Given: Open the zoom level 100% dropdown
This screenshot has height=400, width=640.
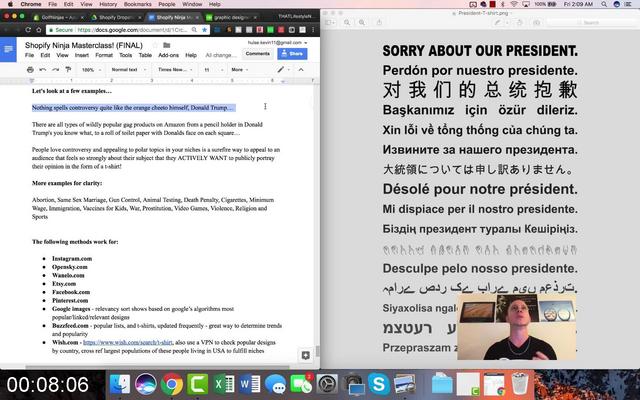Looking at the screenshot, I should [91, 70].
